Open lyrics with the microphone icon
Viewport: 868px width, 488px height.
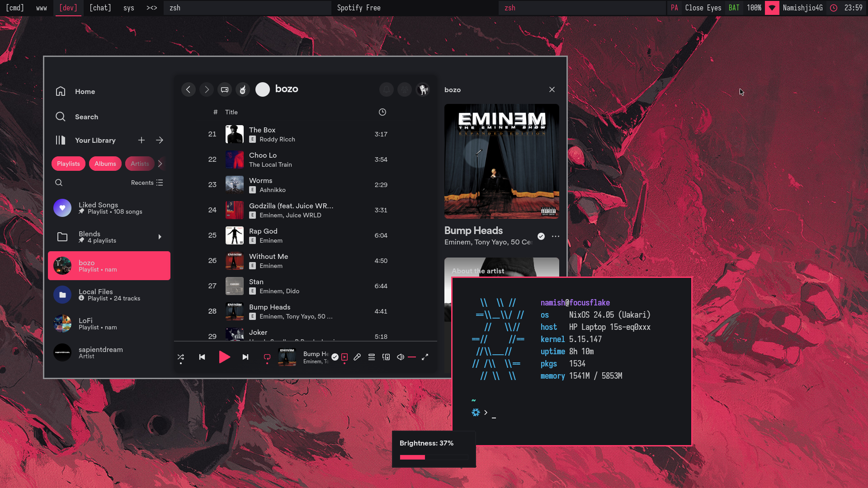[x=357, y=357]
